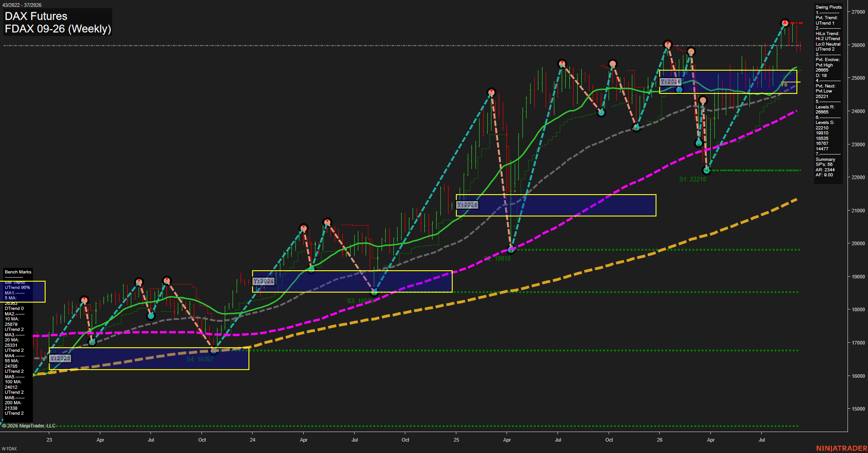Screen dimensions: 868x453
Task: Click the year 23 time axis label
Action: click(49, 440)
